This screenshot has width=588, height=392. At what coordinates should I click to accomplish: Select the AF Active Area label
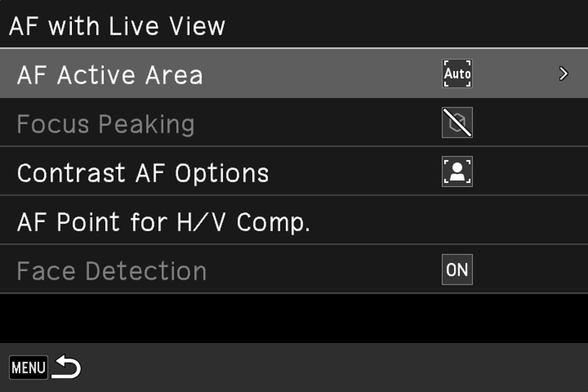point(110,75)
